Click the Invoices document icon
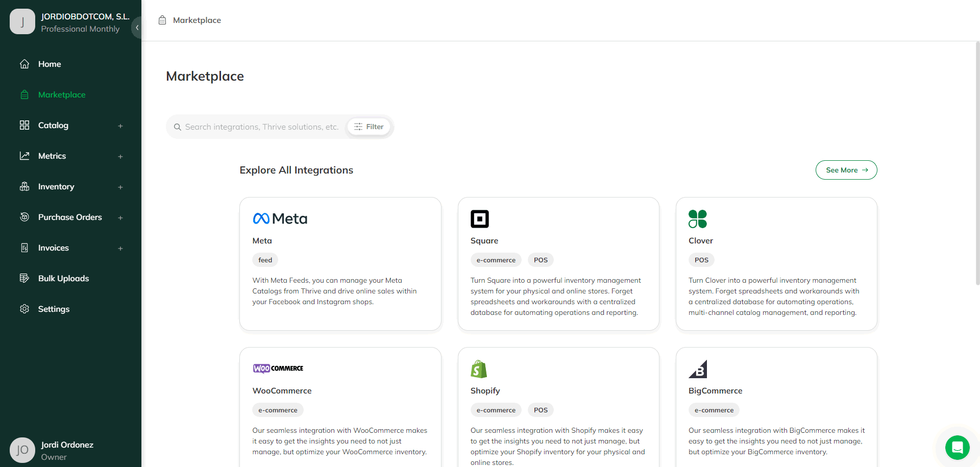 [x=24, y=248]
